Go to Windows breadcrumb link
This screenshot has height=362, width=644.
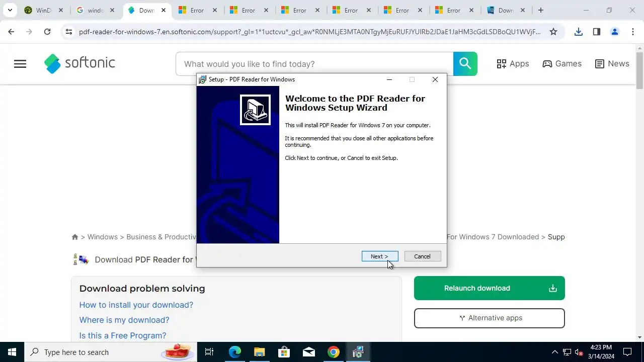[x=103, y=237]
